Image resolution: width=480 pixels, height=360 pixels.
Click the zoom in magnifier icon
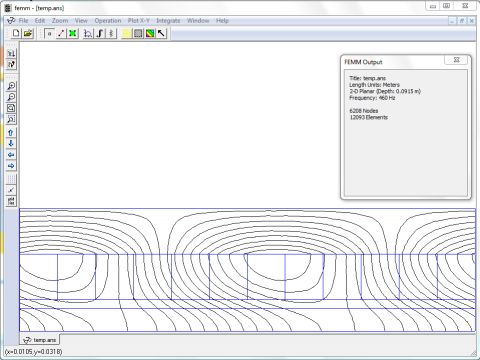click(x=11, y=86)
